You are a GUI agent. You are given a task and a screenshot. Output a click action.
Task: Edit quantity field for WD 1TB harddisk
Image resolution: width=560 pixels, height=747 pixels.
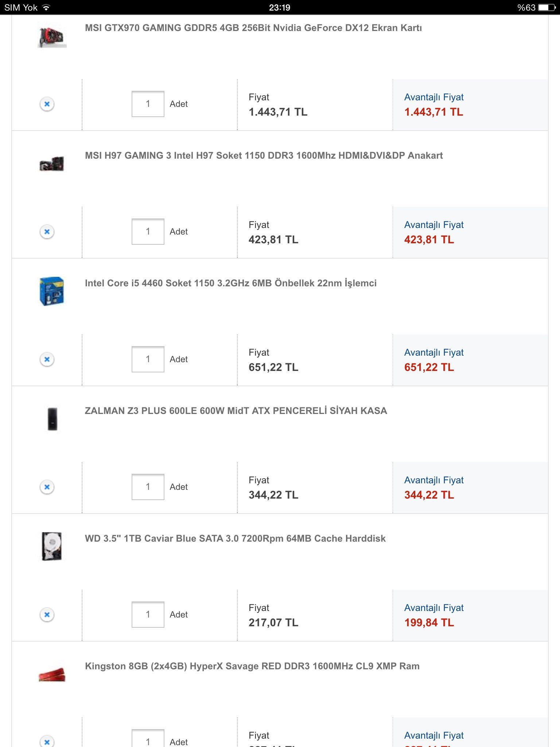tap(148, 615)
